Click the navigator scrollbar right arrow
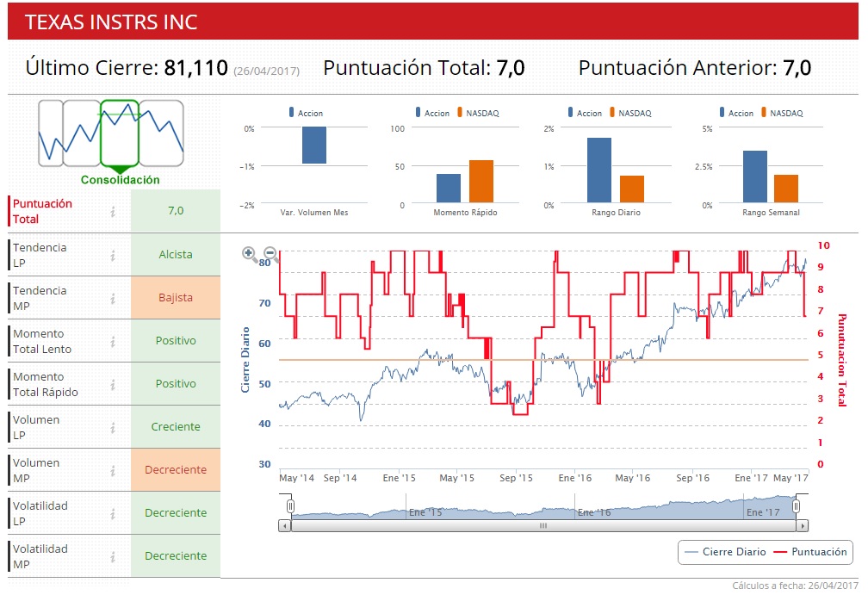The height and width of the screenshot is (595, 868). tap(803, 526)
